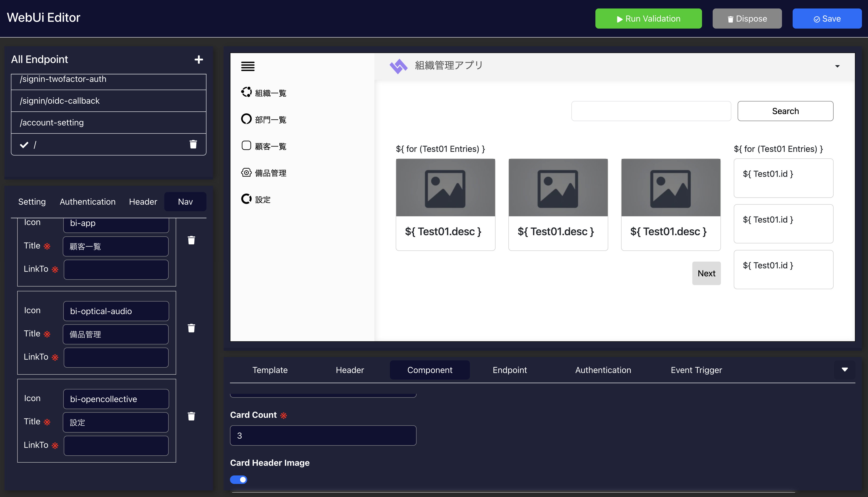Click the 備品管理 camera icon in sidebar
This screenshot has height=497, width=868.
[x=246, y=172]
